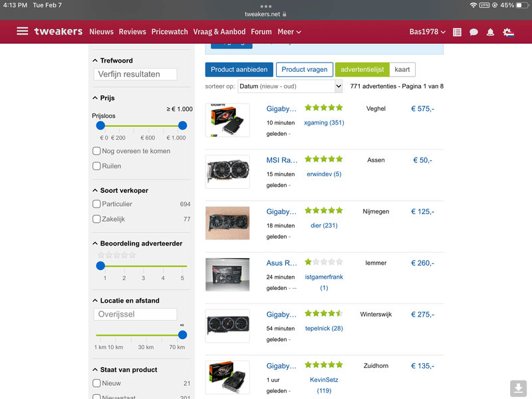Open the Bas1978 account dropdown
The width and height of the screenshot is (532, 399).
click(x=427, y=32)
